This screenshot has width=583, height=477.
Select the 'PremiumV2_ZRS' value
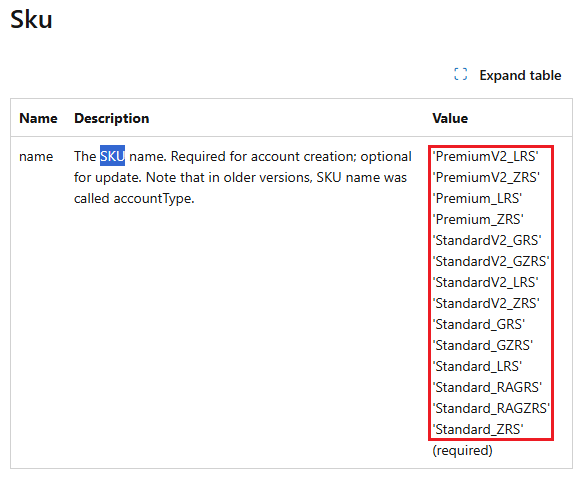click(486, 177)
